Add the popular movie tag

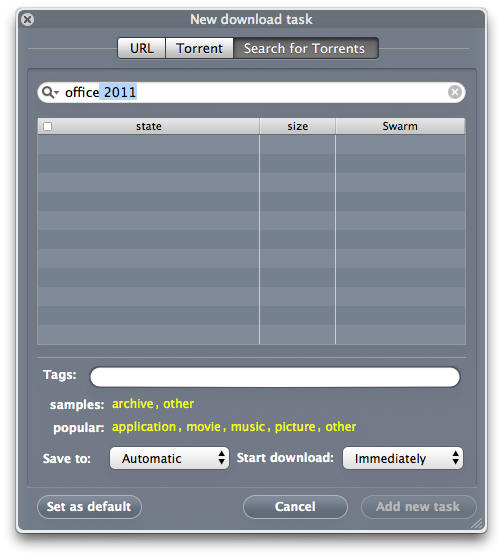click(204, 427)
